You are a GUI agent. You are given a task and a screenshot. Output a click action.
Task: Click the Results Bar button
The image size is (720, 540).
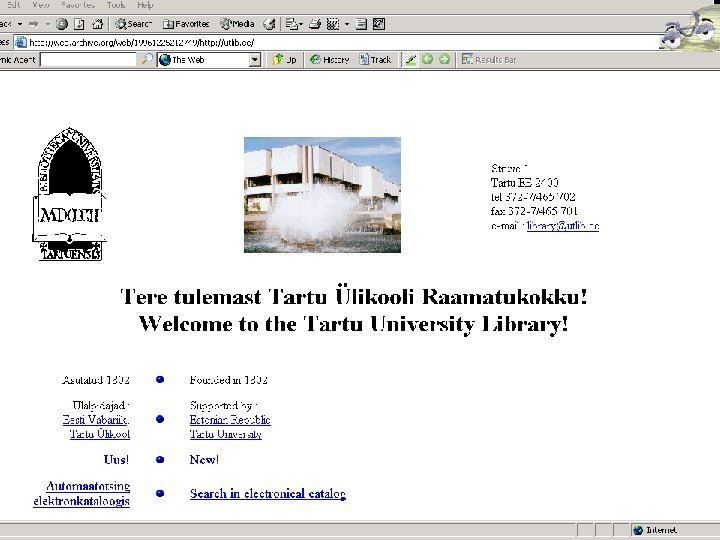(x=489, y=60)
